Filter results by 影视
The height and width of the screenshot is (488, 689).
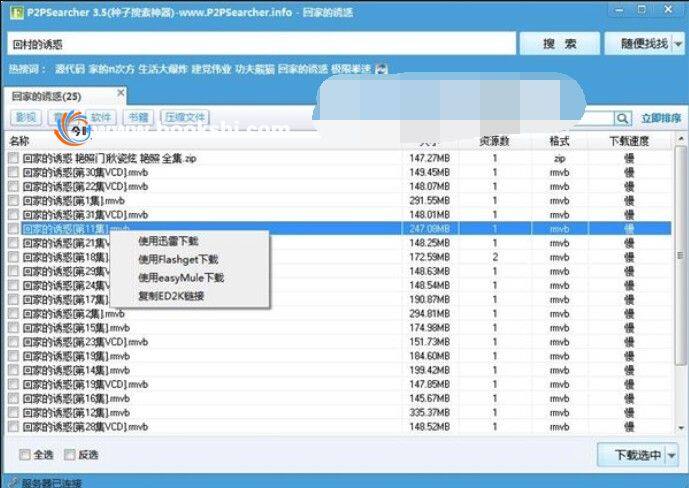(x=25, y=117)
